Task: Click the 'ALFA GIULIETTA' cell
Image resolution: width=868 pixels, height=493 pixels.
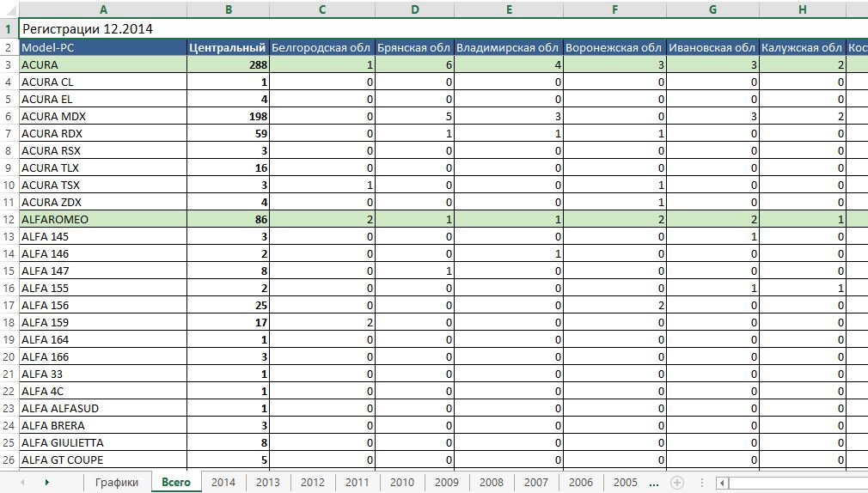Action: [x=103, y=442]
